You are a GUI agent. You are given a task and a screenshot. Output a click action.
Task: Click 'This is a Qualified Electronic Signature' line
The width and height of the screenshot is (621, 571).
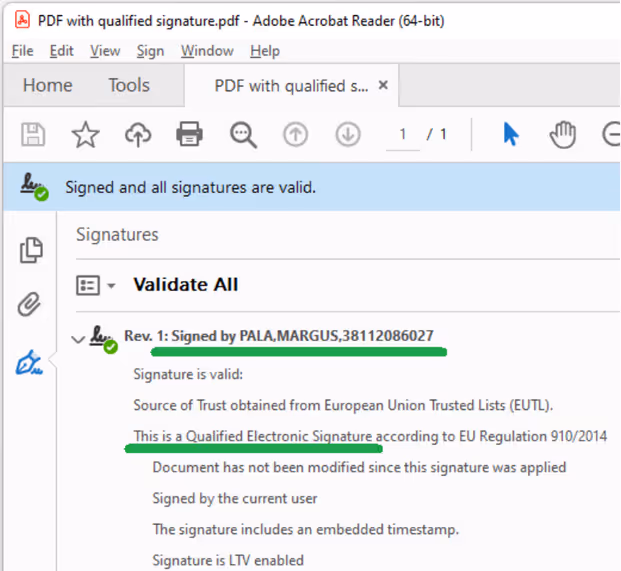coord(370,436)
